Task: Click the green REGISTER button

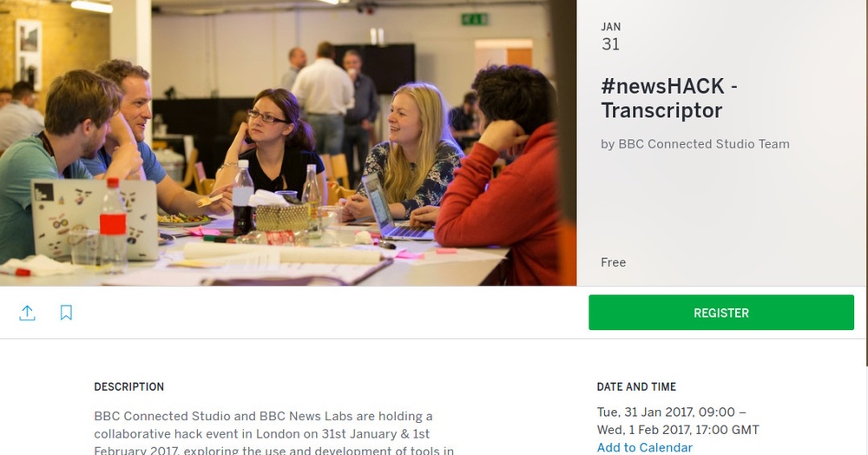Action: (721, 313)
